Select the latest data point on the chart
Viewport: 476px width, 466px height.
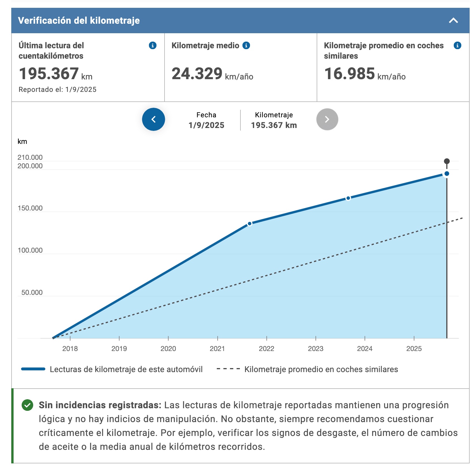click(x=447, y=174)
